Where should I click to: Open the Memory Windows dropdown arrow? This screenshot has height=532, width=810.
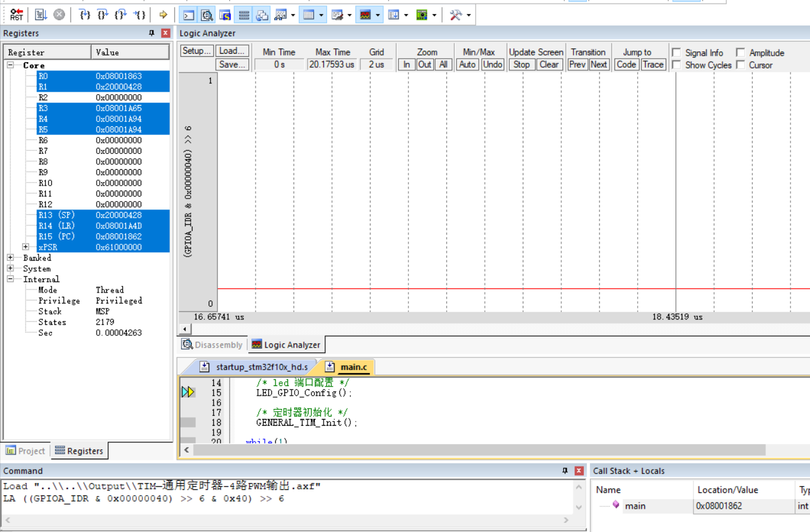click(321, 14)
